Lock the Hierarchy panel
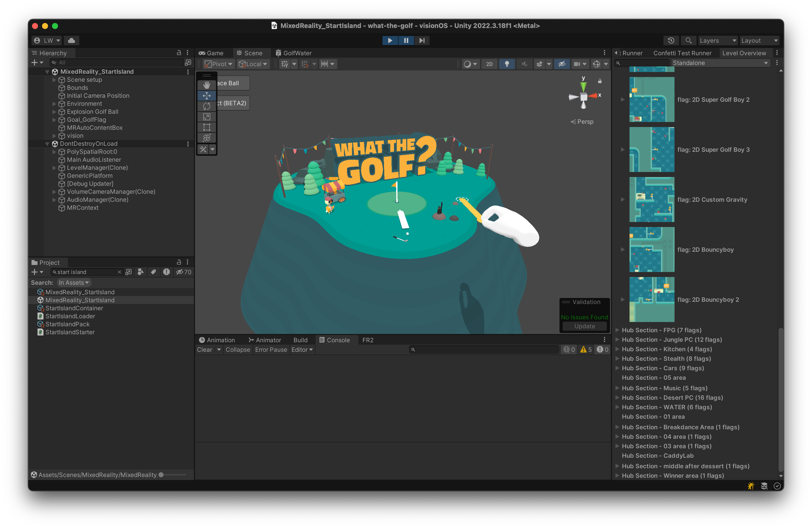 [179, 53]
